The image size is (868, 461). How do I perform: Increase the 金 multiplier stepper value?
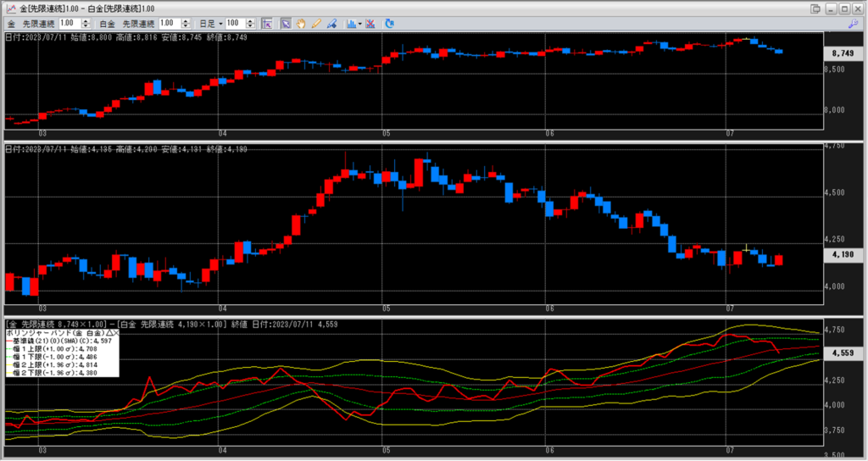[86, 20]
